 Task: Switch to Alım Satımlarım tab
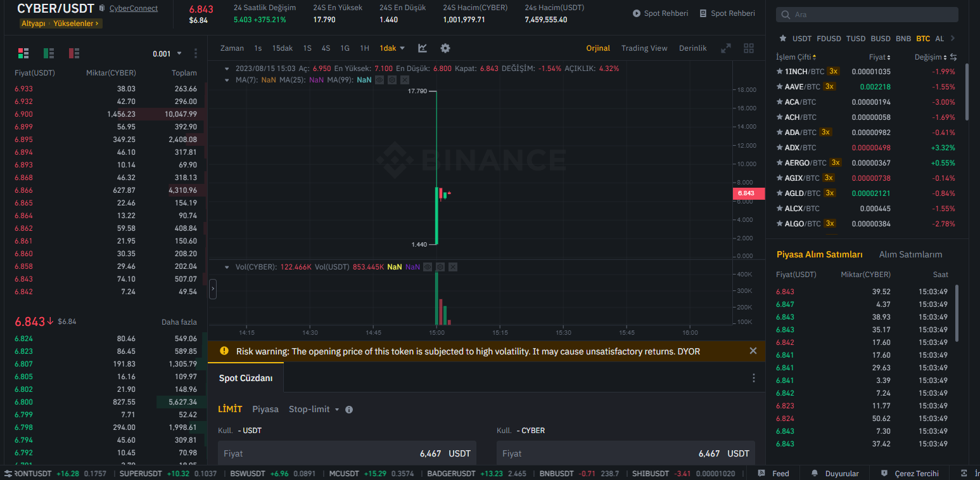[910, 254]
